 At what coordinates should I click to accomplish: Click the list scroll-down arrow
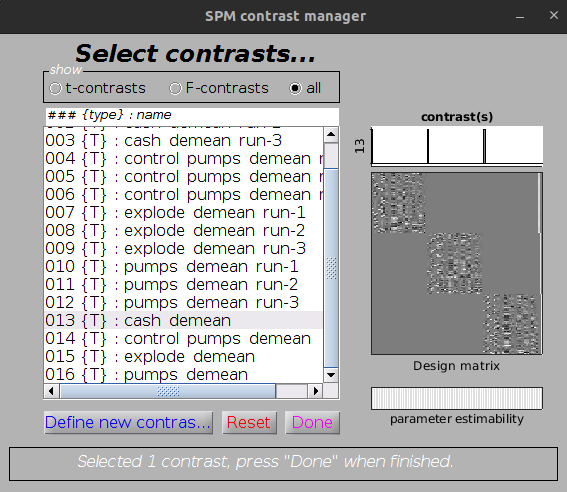pyautogui.click(x=331, y=375)
